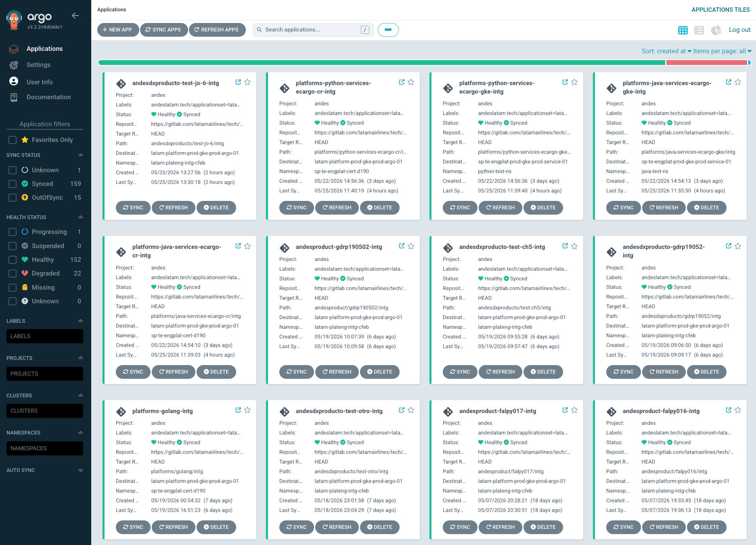Viewport: 756px width, 545px height.
Task: Click the red degraded segment of health bar
Action: (x=706, y=63)
